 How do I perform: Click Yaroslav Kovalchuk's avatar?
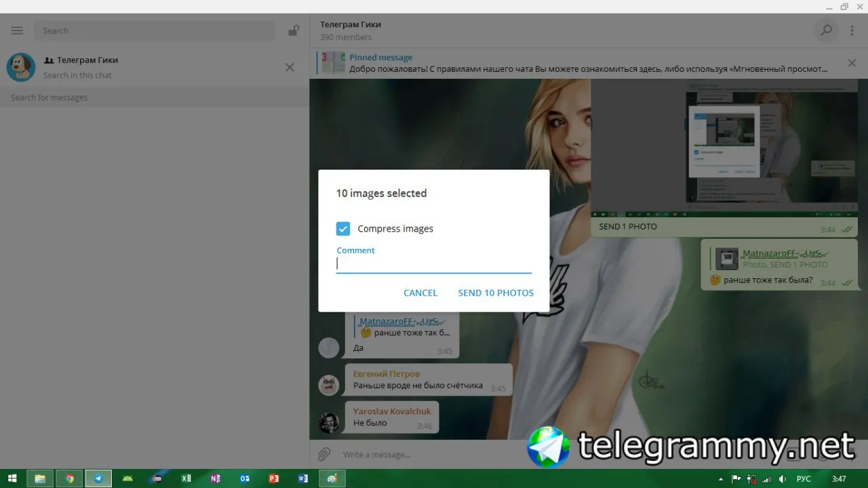[329, 422]
